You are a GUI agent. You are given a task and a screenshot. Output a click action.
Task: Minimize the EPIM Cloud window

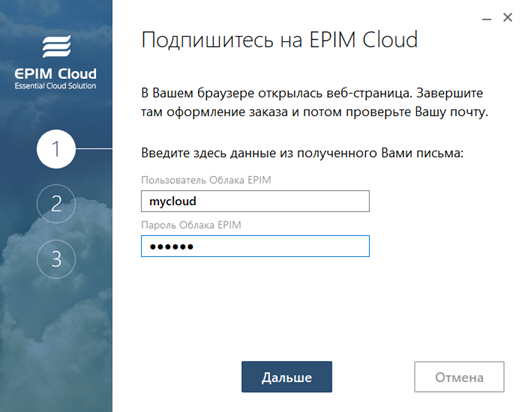coord(486,19)
